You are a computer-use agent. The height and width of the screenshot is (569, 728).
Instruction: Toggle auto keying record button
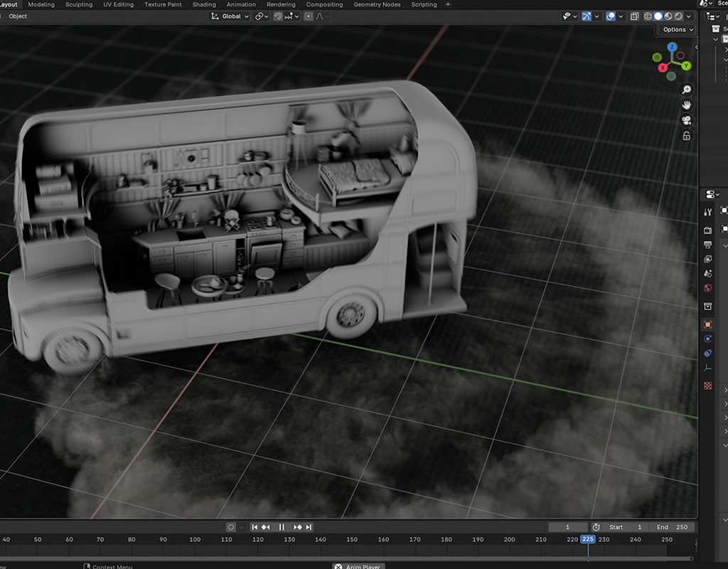pos(231,527)
